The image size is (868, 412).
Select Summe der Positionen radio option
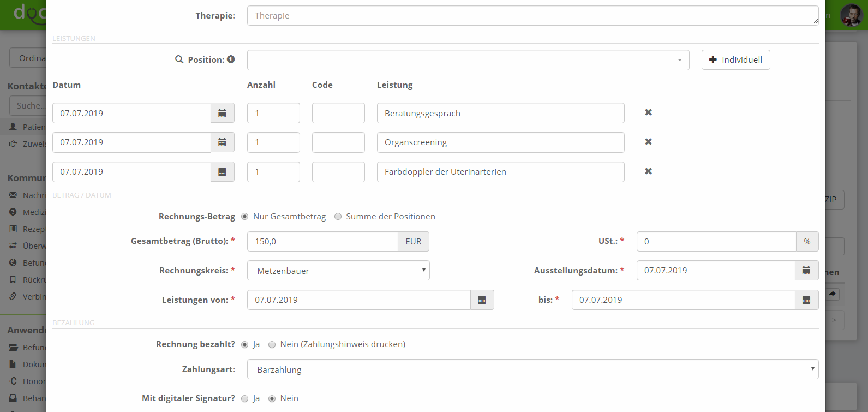(x=338, y=217)
